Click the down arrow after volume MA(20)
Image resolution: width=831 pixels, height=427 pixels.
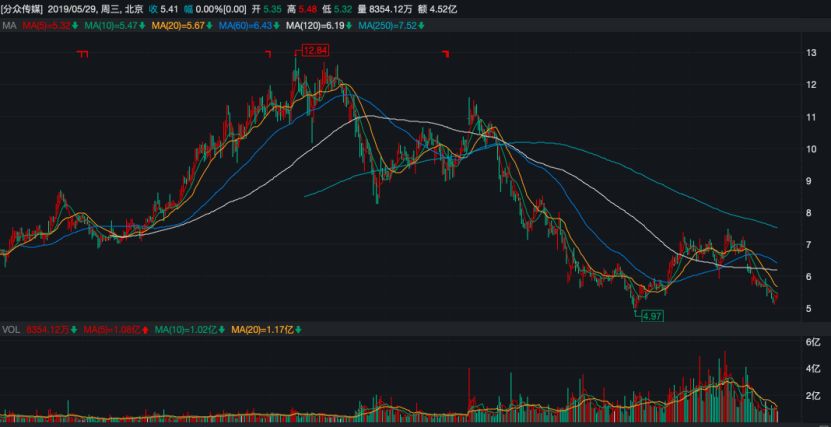pos(298,330)
